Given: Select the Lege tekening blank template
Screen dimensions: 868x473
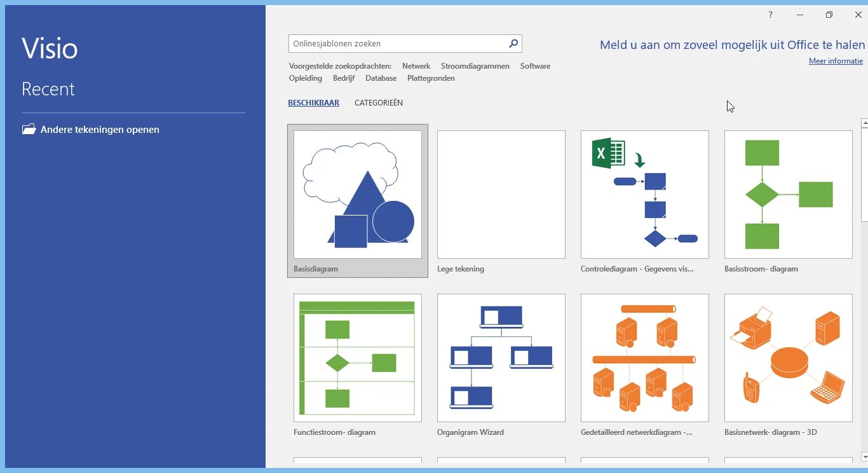Looking at the screenshot, I should tap(501, 195).
